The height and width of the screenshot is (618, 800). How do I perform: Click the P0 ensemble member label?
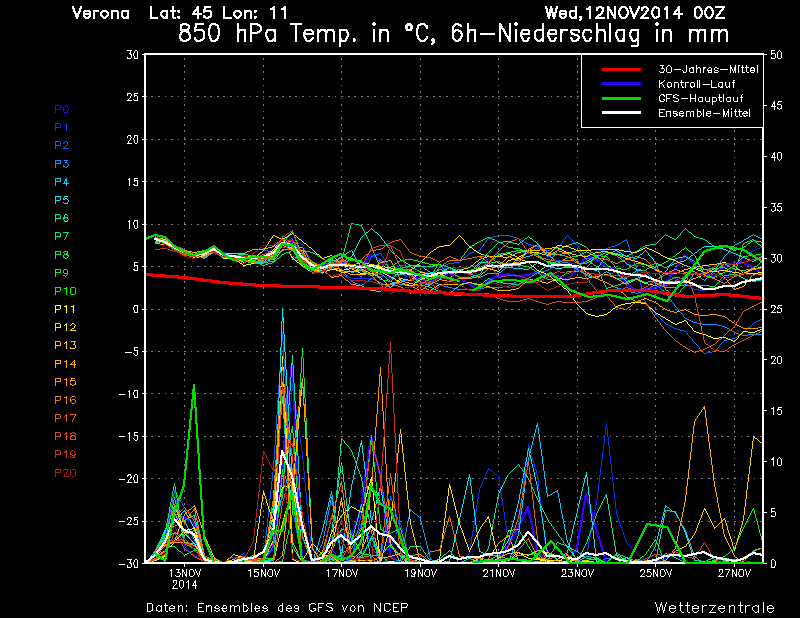point(62,109)
